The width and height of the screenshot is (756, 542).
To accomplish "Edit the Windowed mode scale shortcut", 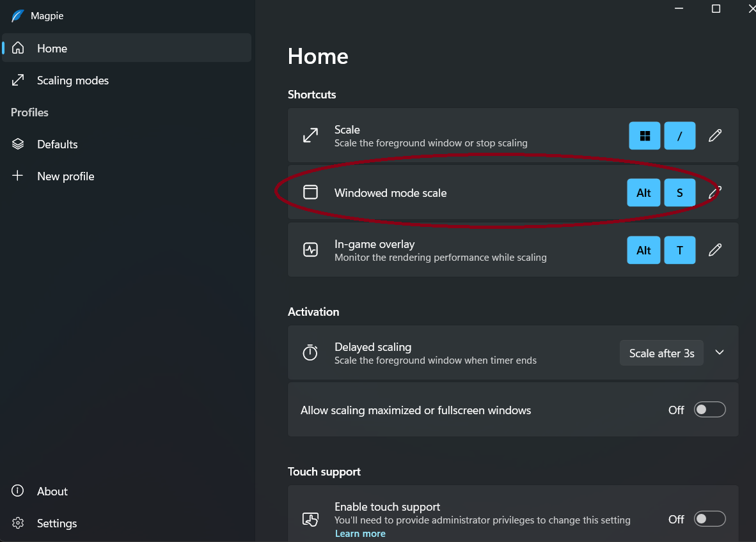I will (x=715, y=192).
